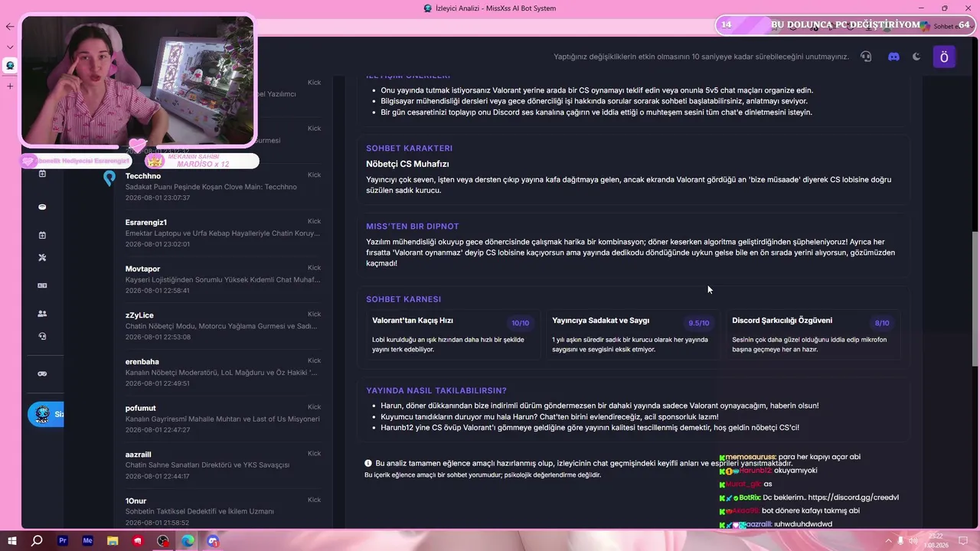This screenshot has width=980, height=551.
Task: Select the MissXss vertical tab favicon
Action: (10, 66)
